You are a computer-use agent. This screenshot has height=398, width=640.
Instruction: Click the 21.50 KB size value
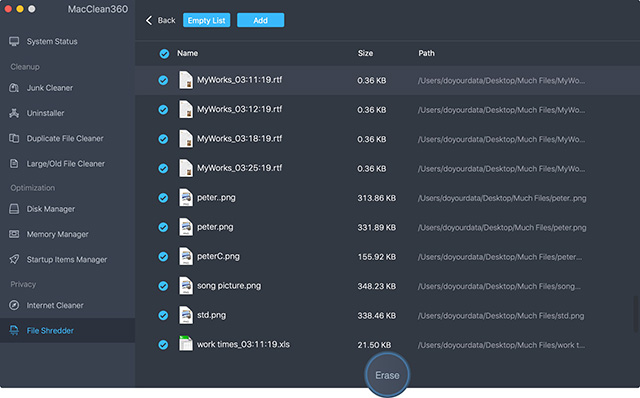coord(374,345)
